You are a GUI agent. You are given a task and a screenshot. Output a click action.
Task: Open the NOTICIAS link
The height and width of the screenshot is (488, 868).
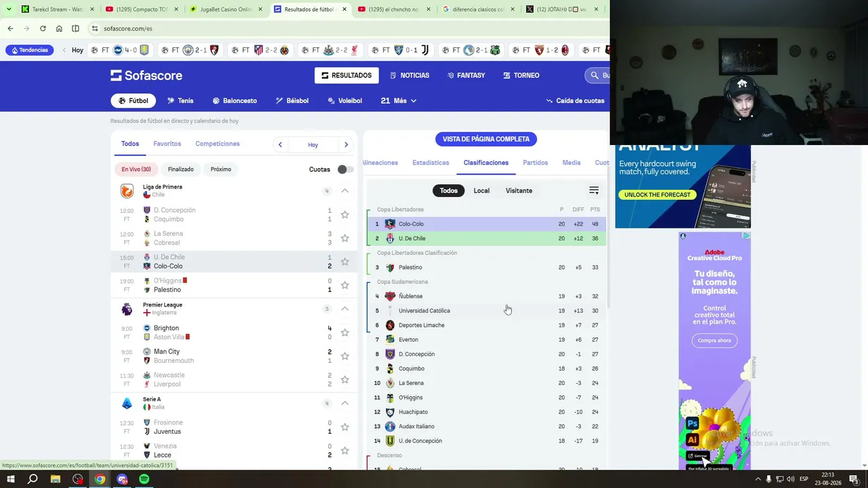tap(410, 75)
